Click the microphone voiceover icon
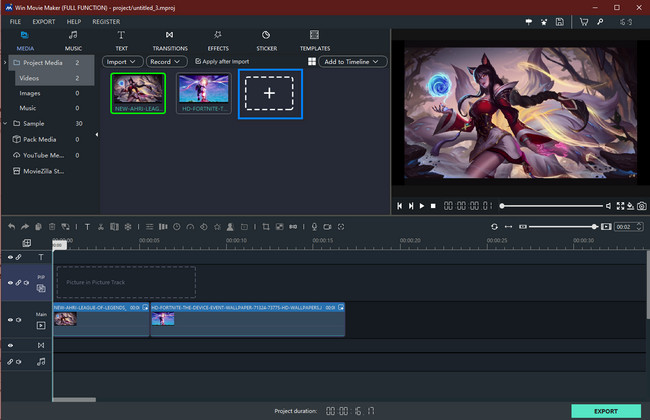Screen dimensions: 650x420 (314, 227)
